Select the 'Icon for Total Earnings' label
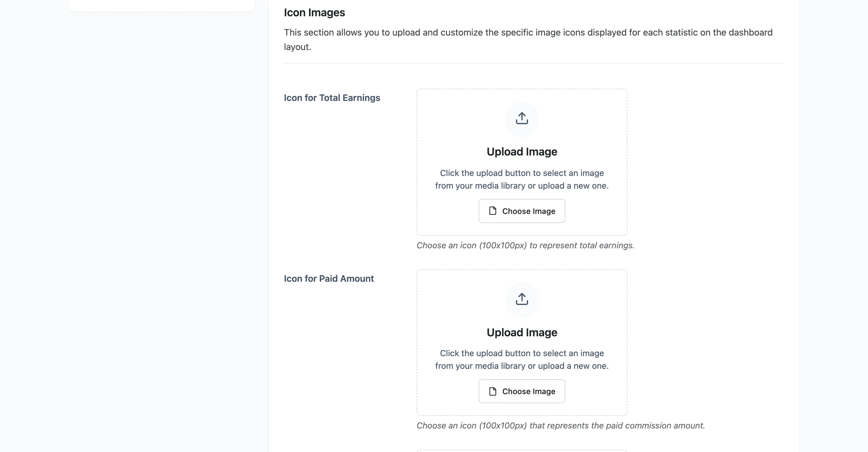The width and height of the screenshot is (868, 452). tap(332, 98)
